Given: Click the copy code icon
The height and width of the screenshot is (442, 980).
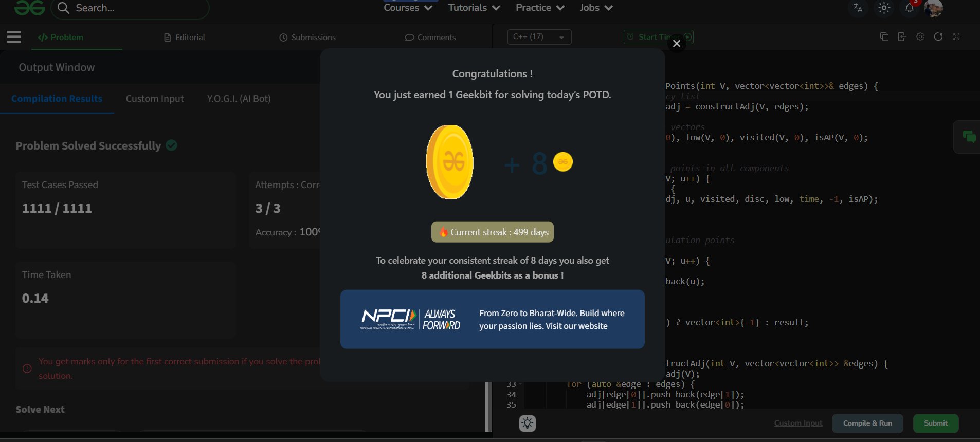Looking at the screenshot, I should tap(884, 36).
